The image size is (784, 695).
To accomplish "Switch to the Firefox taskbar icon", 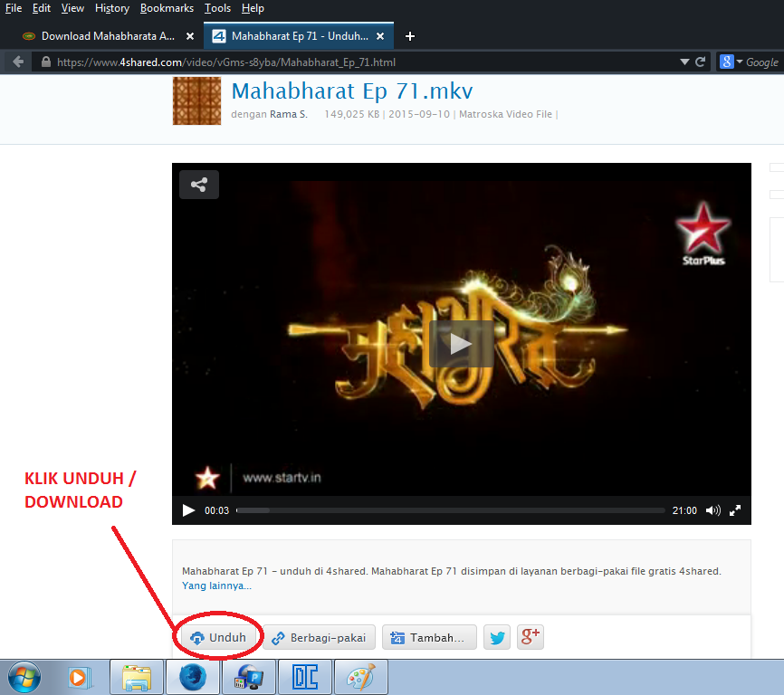I will point(193,678).
